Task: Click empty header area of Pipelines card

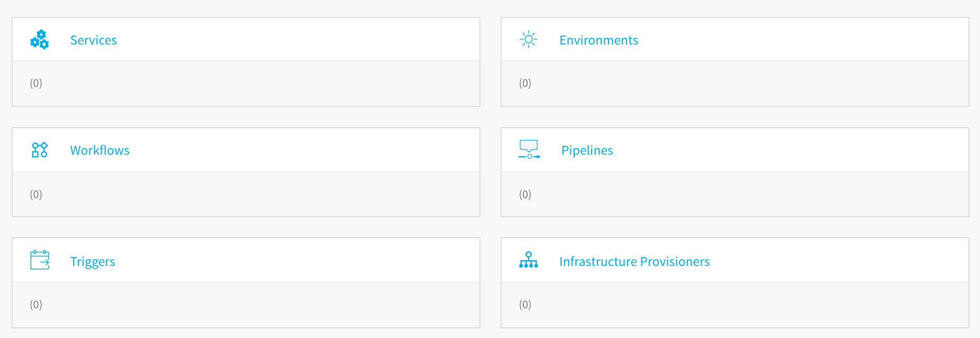Action: coord(788,150)
